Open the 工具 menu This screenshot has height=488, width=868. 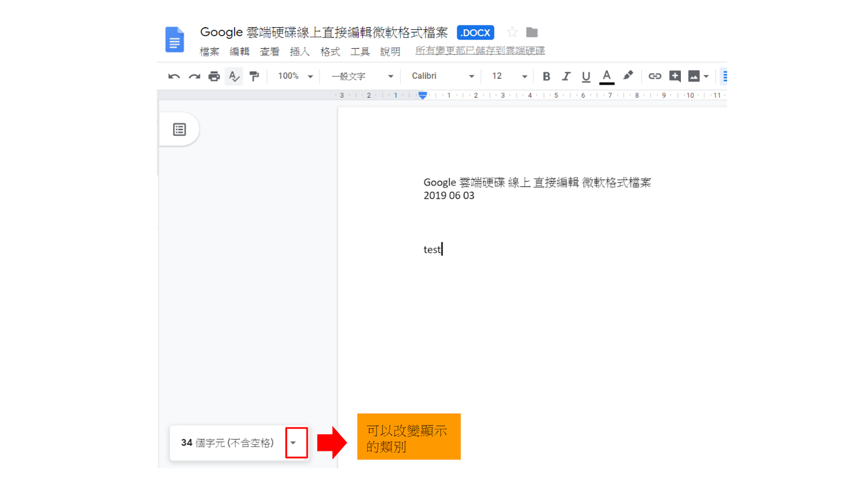click(360, 52)
